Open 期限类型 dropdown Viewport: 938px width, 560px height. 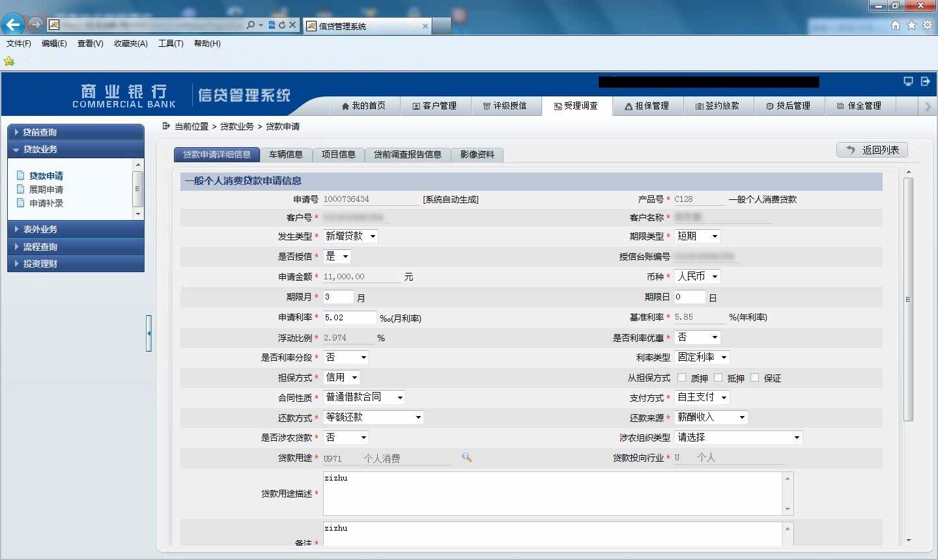click(697, 236)
